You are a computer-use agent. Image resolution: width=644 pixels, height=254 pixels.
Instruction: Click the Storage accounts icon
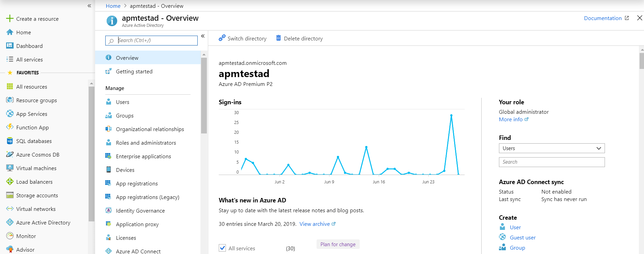coord(10,195)
